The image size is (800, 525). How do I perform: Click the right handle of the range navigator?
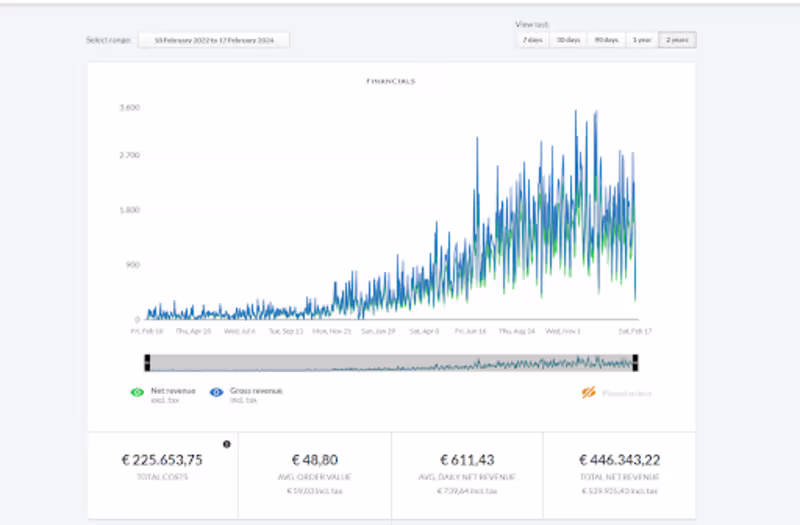click(x=635, y=362)
